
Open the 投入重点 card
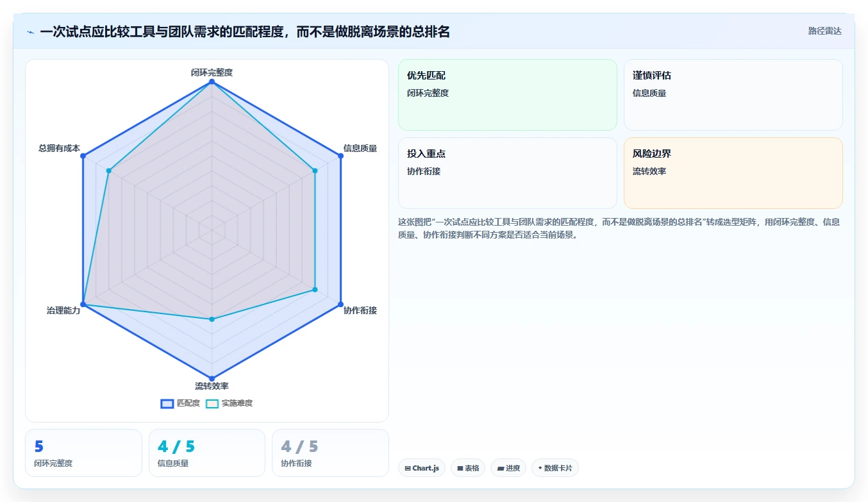[x=508, y=173]
